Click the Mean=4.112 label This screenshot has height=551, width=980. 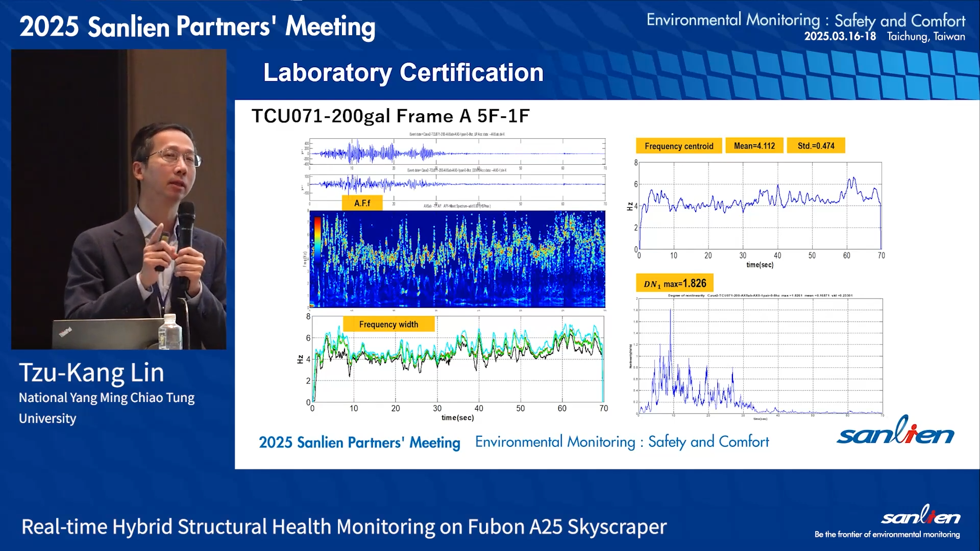click(x=754, y=146)
